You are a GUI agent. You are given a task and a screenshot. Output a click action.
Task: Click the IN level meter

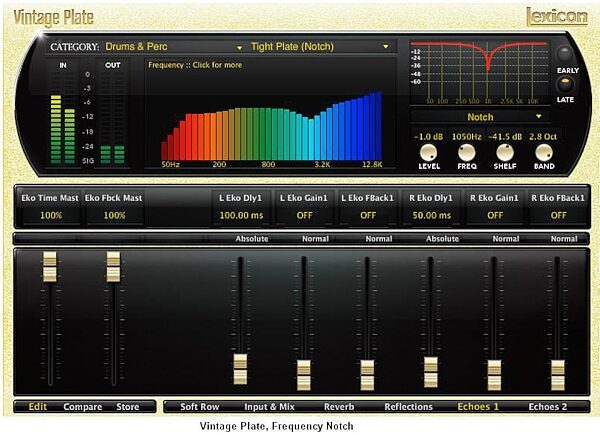[63, 118]
